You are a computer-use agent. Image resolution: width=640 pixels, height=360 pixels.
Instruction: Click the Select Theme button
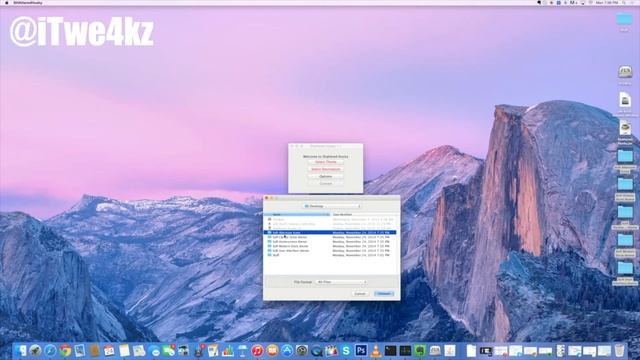pyautogui.click(x=326, y=162)
